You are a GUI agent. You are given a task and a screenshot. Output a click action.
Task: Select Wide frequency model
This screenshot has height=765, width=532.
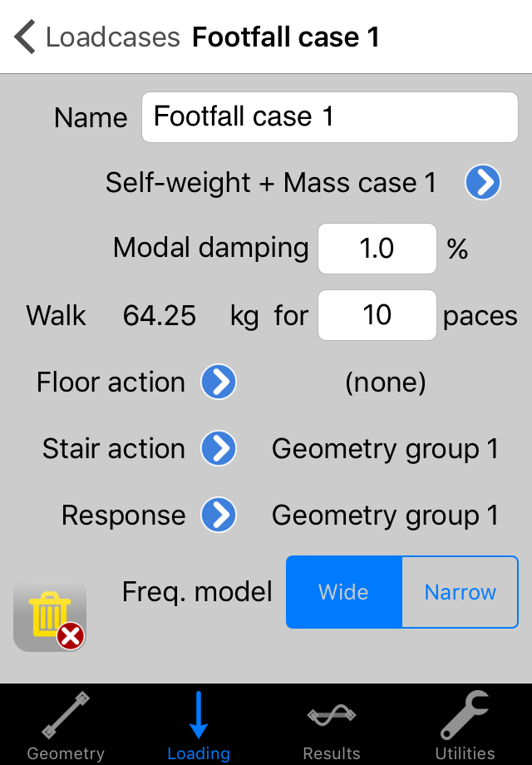point(345,592)
